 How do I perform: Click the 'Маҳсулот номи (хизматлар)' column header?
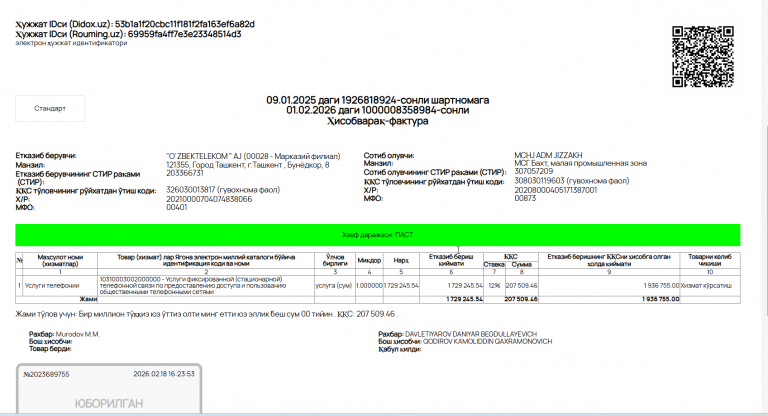60,261
